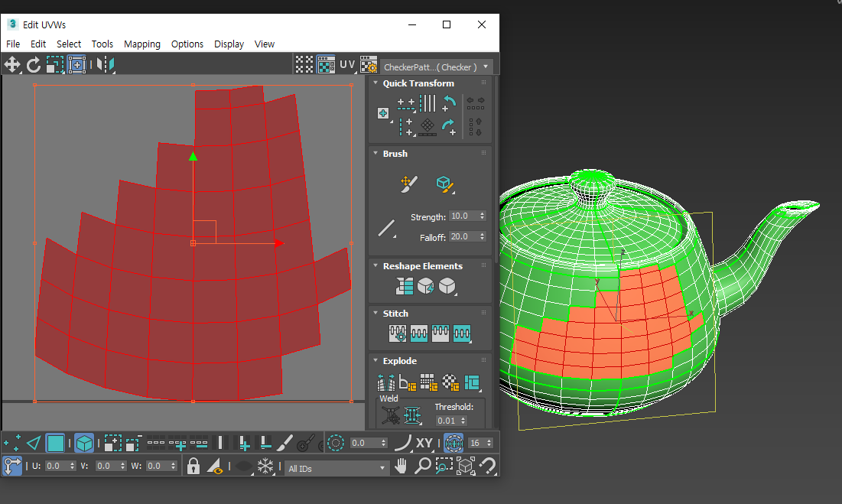Image resolution: width=842 pixels, height=504 pixels.
Task: Open the Select menu
Action: pos(69,44)
